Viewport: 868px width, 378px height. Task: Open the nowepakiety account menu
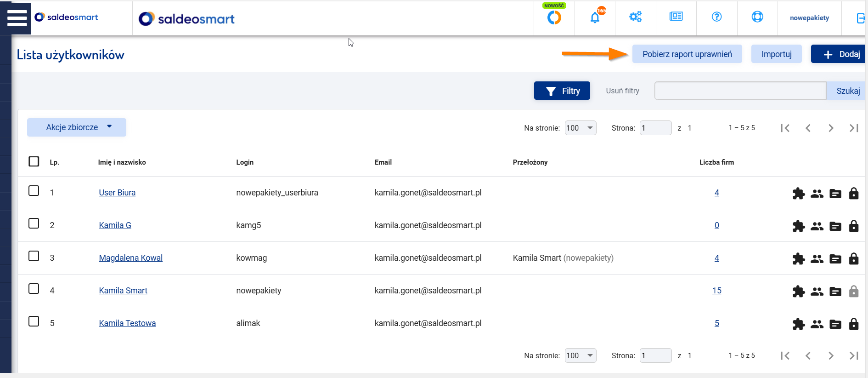coord(809,18)
